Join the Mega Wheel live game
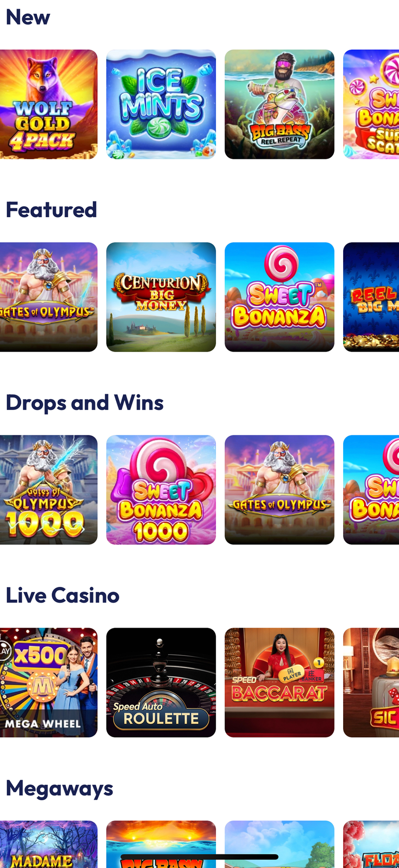 (x=49, y=682)
